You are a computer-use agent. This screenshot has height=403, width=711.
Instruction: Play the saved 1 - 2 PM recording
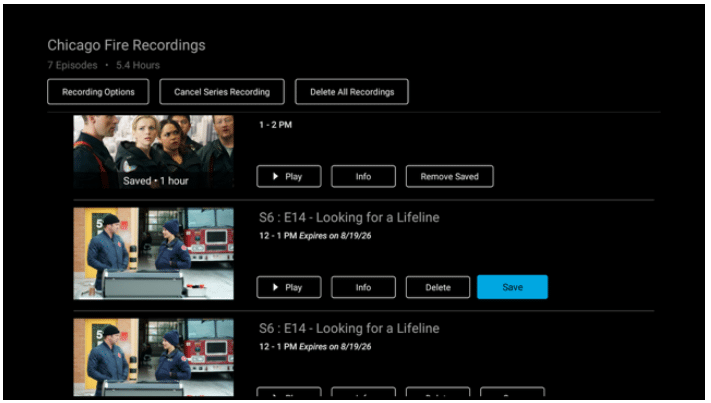[289, 177]
